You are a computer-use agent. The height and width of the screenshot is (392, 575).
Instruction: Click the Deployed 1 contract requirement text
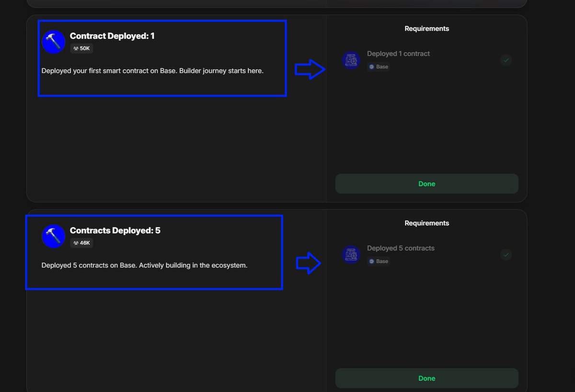tap(398, 54)
